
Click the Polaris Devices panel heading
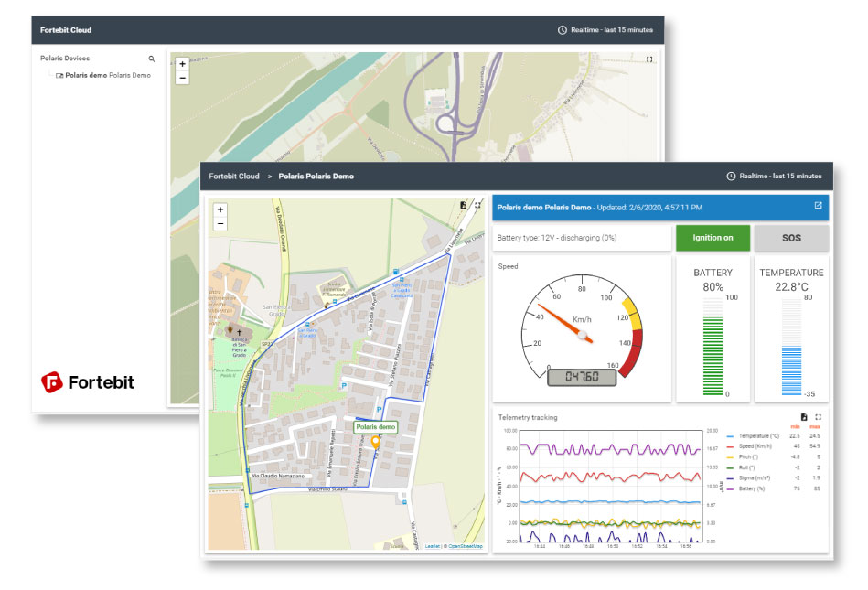[65, 59]
